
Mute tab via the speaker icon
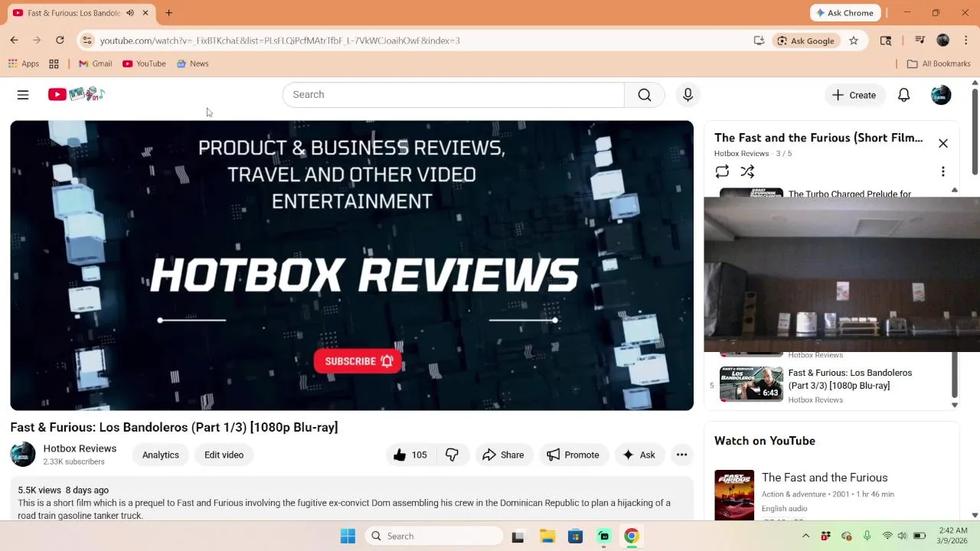coord(130,13)
